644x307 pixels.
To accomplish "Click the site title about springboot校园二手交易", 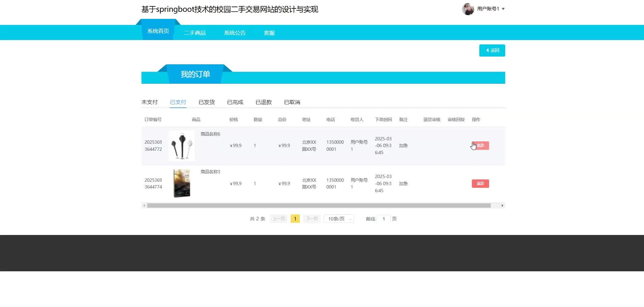I will pos(230,9).
